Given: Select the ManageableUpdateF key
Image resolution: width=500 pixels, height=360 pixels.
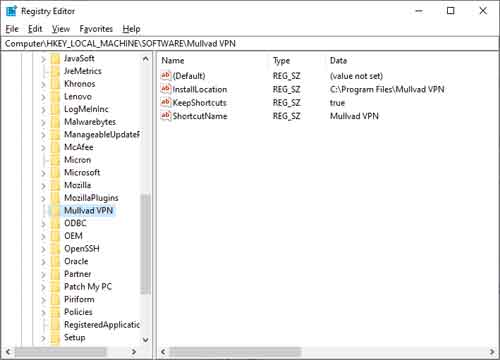Looking at the screenshot, I should 102,135.
